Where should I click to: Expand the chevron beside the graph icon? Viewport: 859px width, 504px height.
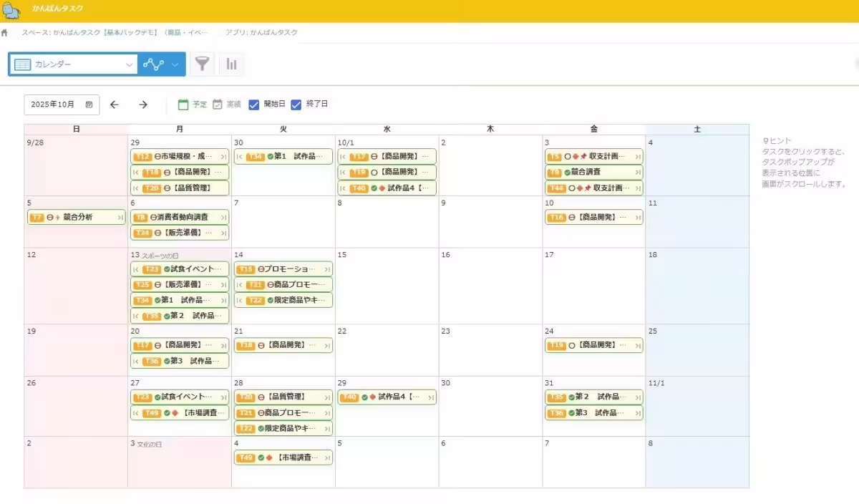click(x=175, y=64)
